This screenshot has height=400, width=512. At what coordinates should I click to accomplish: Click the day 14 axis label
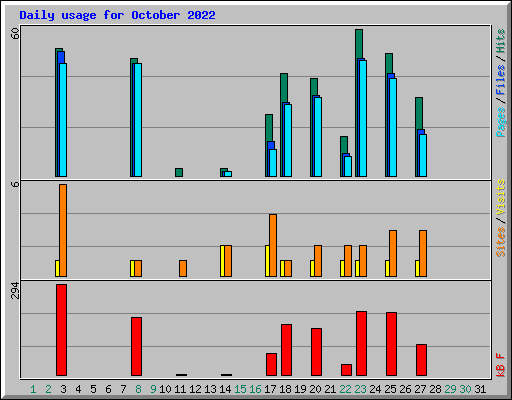tap(225, 389)
